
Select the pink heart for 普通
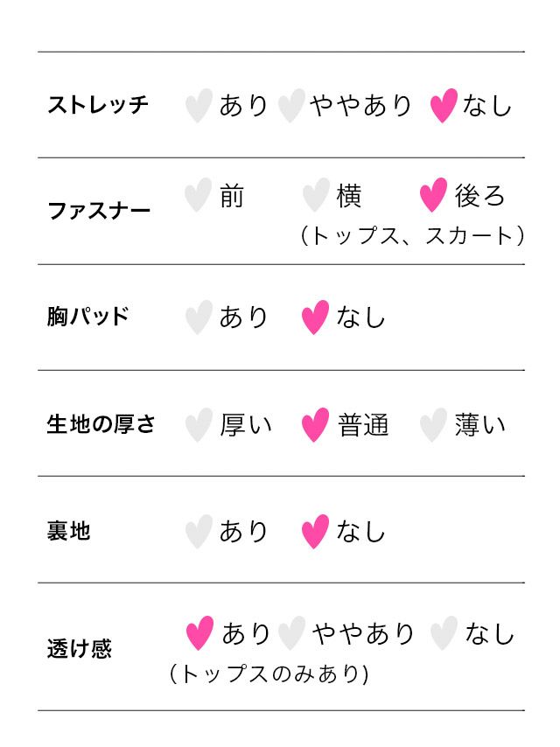(x=315, y=425)
